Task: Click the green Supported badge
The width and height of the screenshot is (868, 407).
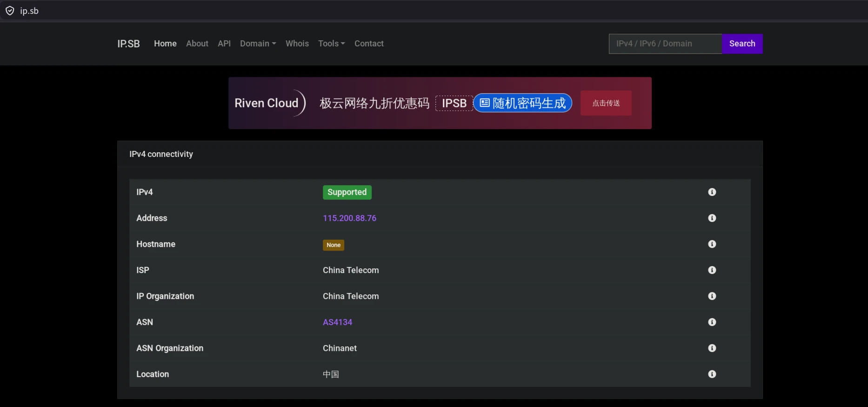Action: coord(347,192)
